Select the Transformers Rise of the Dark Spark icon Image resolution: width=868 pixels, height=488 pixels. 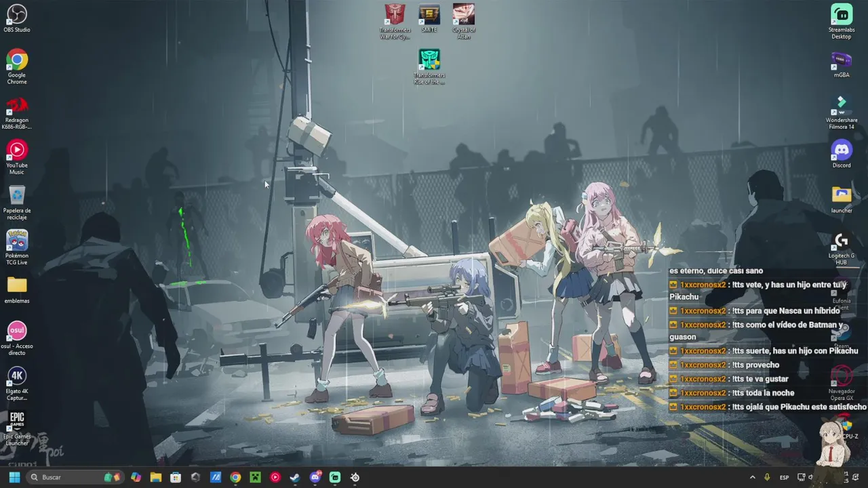[x=429, y=67]
